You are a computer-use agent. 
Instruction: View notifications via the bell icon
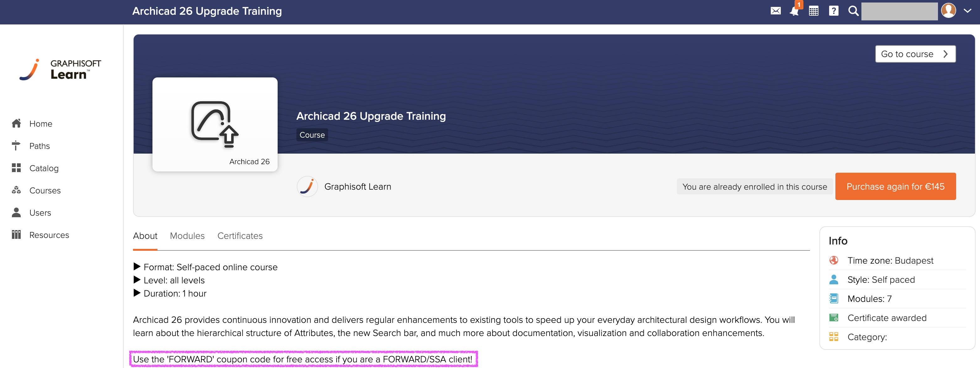pyautogui.click(x=794, y=12)
